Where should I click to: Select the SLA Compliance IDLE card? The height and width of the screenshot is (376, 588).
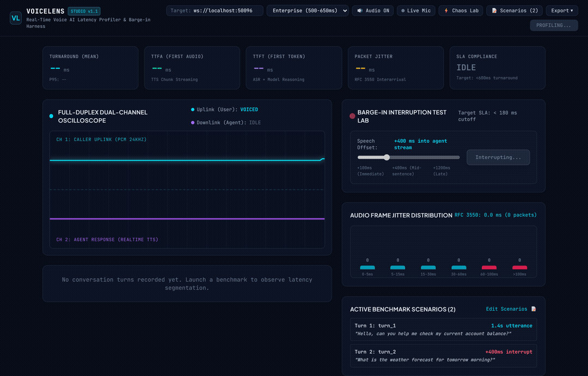pos(497,68)
